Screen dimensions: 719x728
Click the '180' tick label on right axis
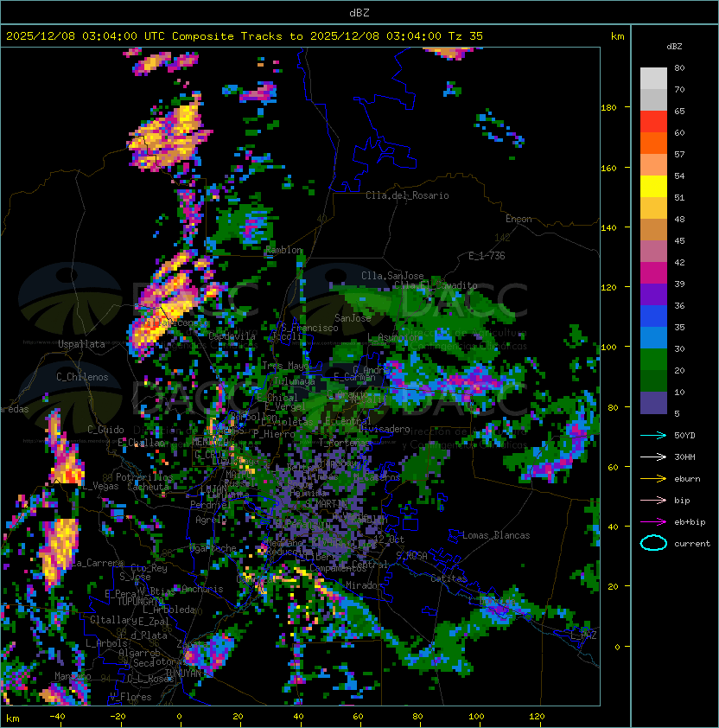[608, 107]
